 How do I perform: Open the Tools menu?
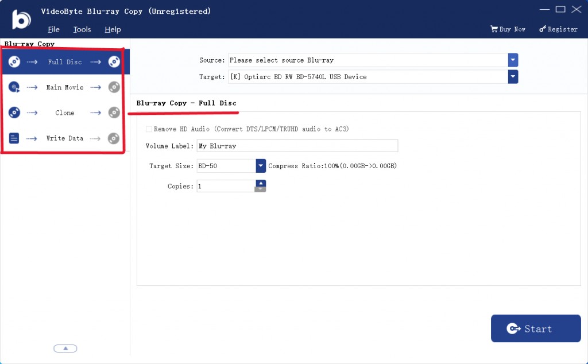[x=82, y=30]
